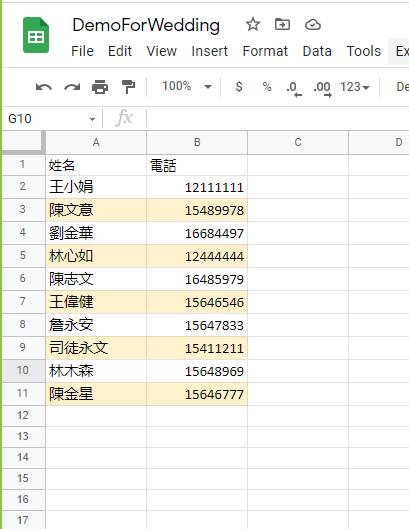Select the Paint format roller icon

[128, 87]
